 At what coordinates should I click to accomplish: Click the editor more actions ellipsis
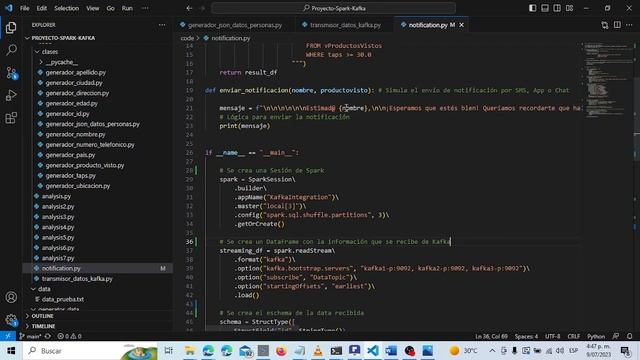tap(629, 25)
